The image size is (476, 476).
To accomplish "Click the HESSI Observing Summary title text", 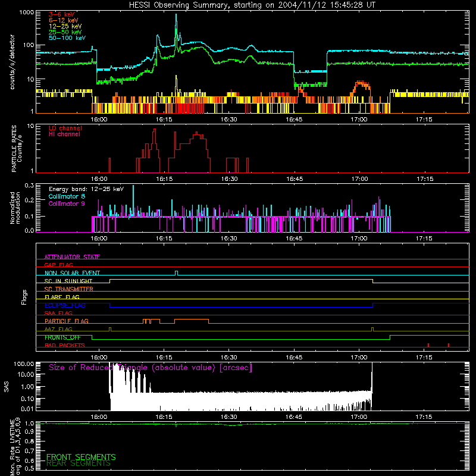I will point(252,5).
